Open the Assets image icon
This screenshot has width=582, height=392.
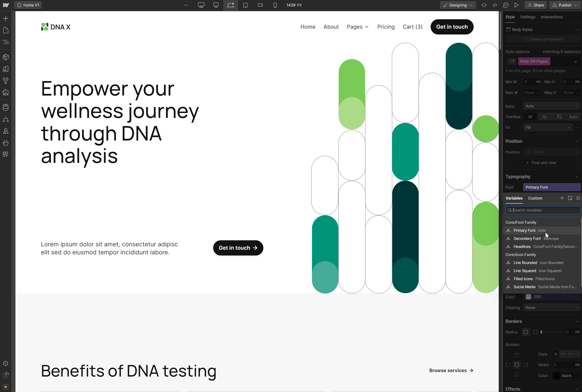tap(6, 92)
